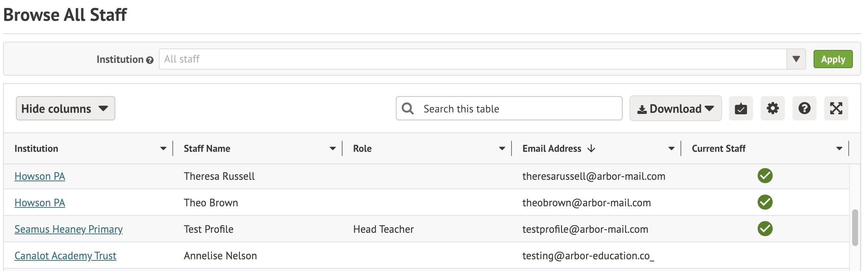Viewport: 868px width, 271px height.
Task: Click Email Address sort arrow
Action: point(592,149)
